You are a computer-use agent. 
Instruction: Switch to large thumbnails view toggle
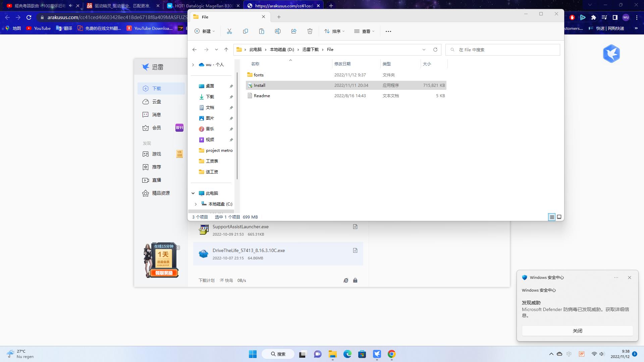pyautogui.click(x=559, y=217)
